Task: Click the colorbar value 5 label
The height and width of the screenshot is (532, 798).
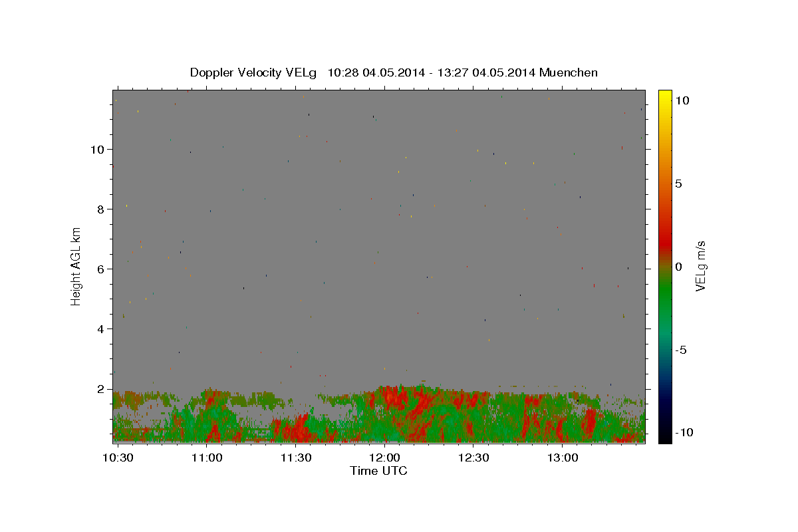Action: coord(678,183)
